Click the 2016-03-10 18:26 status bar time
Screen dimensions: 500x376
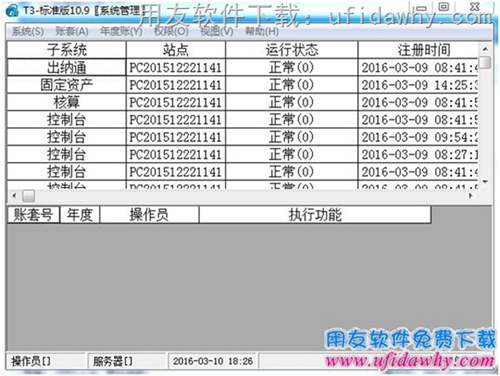coord(213,361)
